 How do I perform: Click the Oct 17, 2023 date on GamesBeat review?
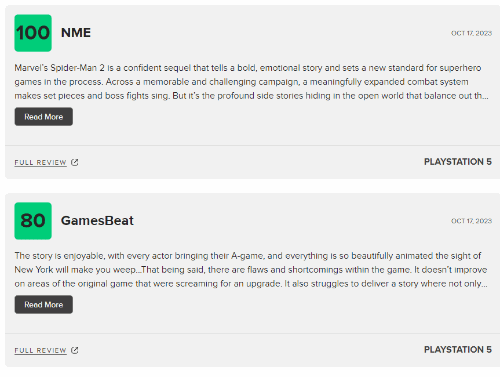click(472, 221)
